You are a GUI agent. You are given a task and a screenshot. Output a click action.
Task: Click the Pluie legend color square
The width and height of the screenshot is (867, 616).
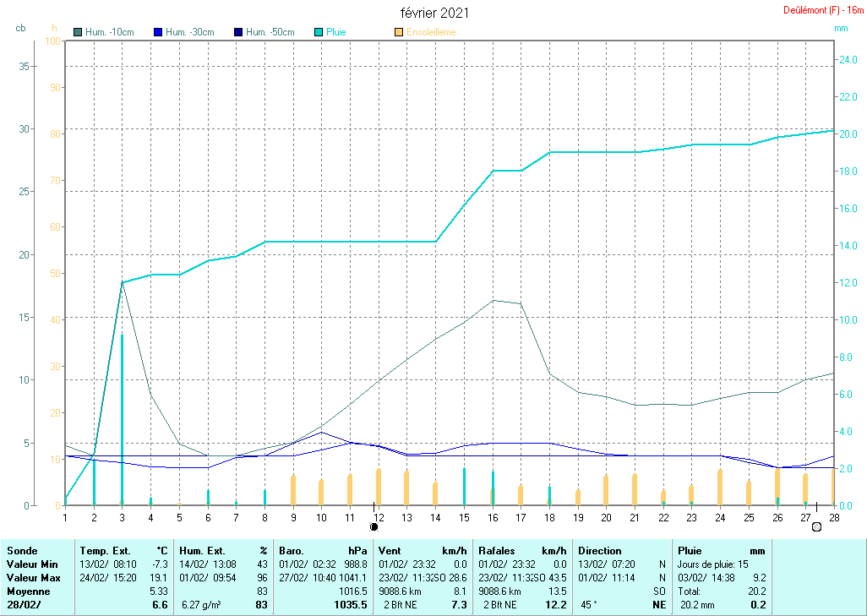pos(319,32)
